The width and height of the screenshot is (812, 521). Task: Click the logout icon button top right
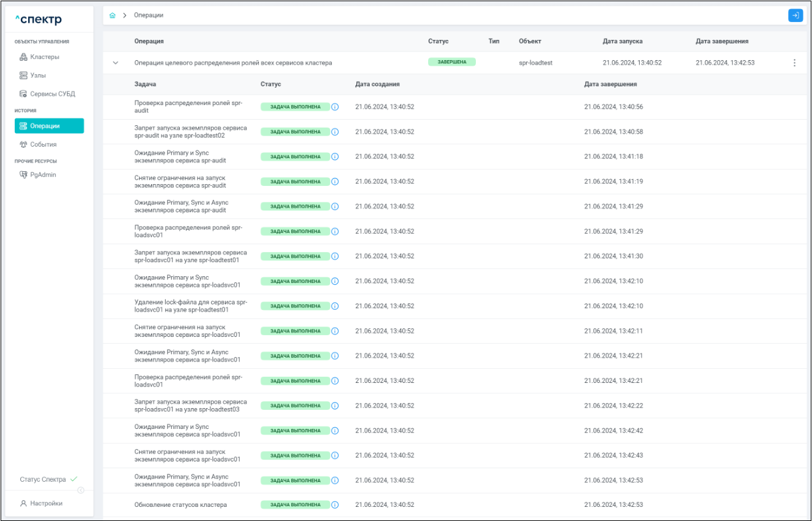[795, 15]
